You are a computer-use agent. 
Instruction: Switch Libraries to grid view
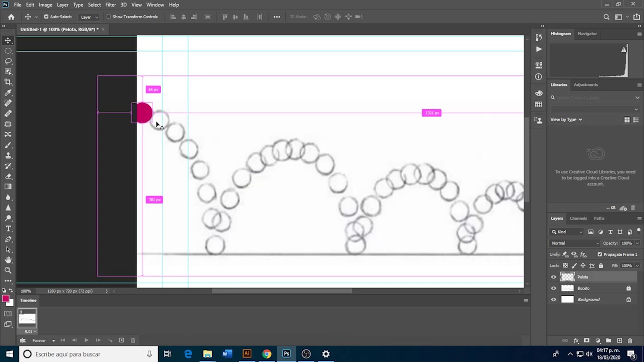pos(627,120)
